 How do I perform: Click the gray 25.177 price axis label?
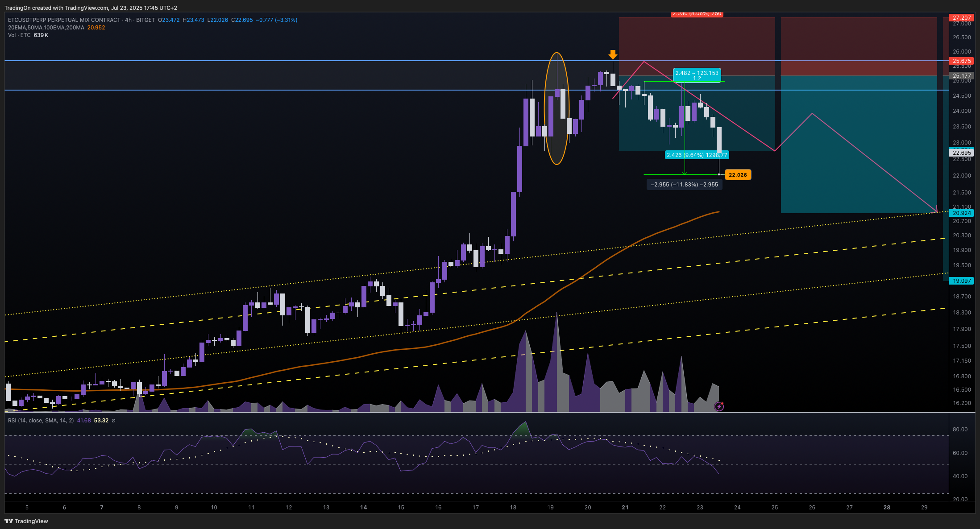click(962, 76)
